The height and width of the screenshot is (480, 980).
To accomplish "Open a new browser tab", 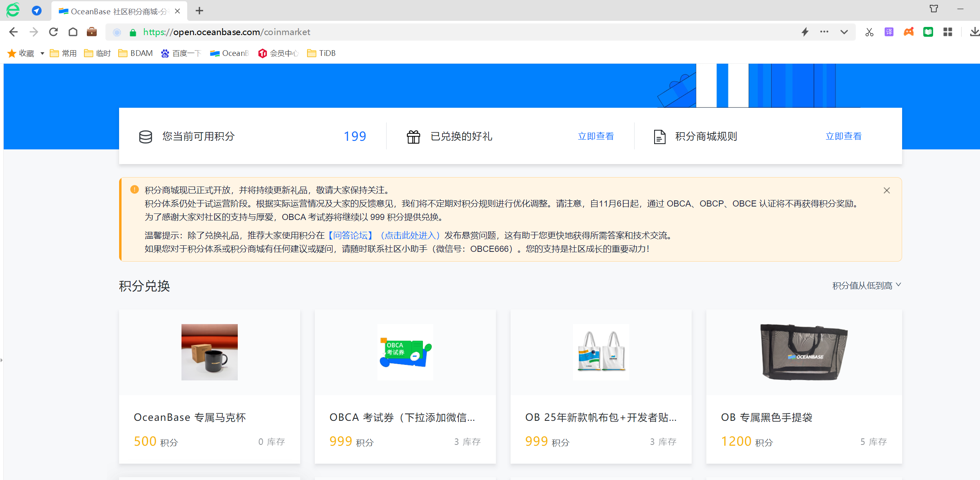I will click(199, 11).
